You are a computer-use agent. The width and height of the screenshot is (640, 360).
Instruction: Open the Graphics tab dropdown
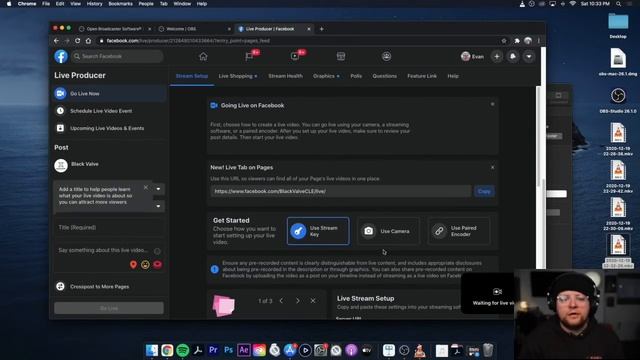click(326, 76)
